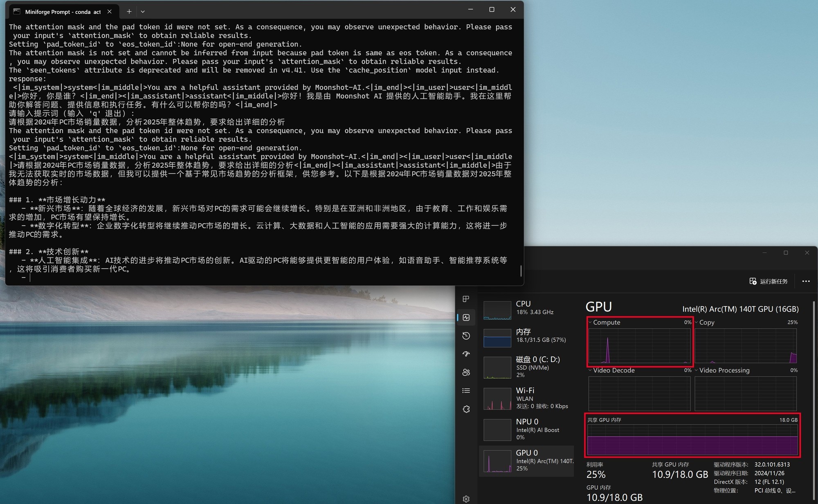The height and width of the screenshot is (504, 818).
Task: Open a new terminal tab with plus button
Action: click(x=128, y=11)
